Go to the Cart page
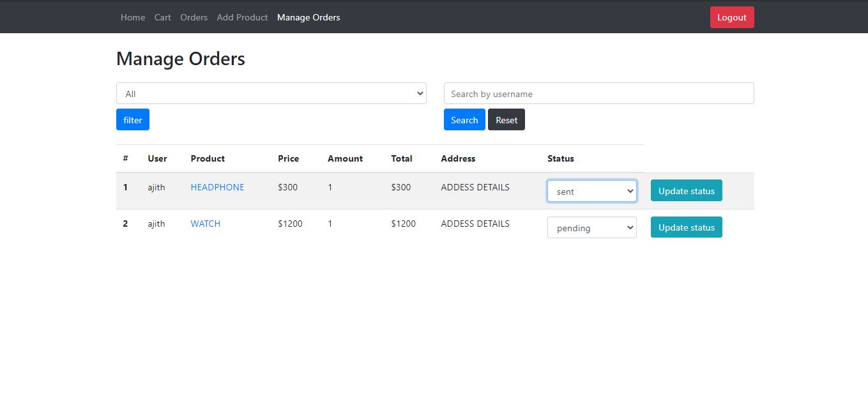This screenshot has height=396, width=868. [163, 17]
